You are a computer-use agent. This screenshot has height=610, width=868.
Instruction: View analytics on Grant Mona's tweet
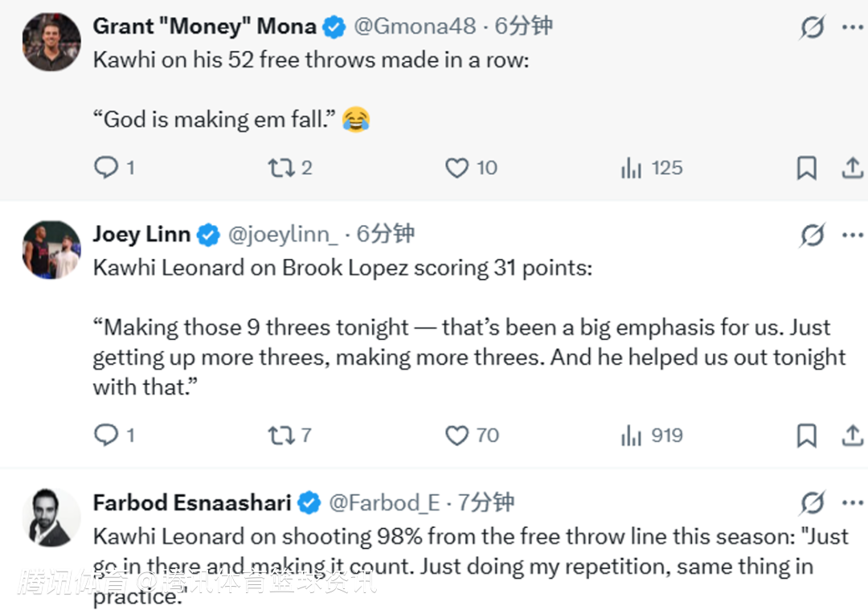coord(632,167)
